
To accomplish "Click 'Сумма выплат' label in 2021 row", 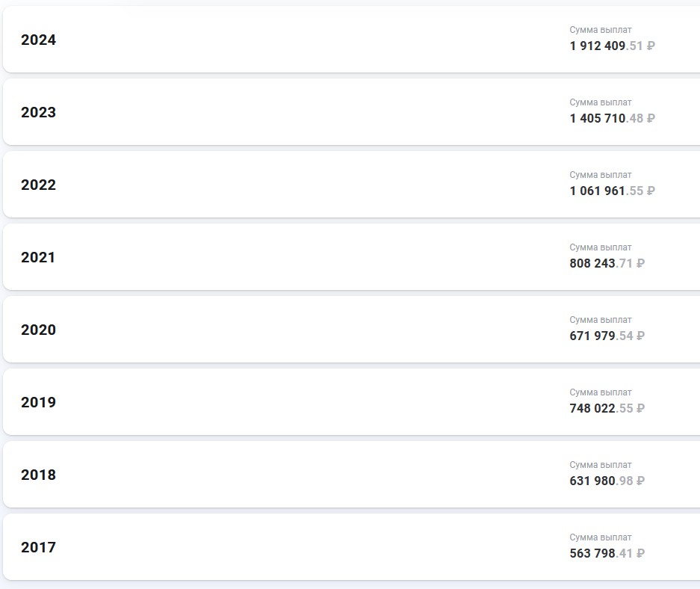I will click(x=601, y=247).
